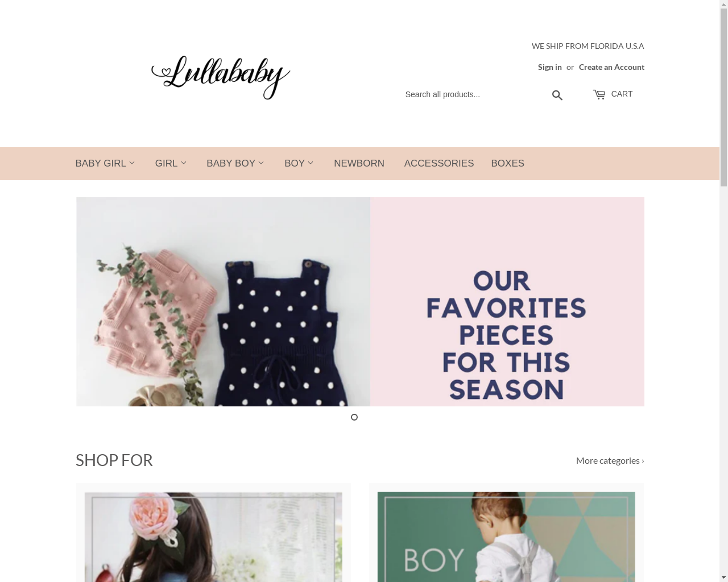Click the search magnifier icon

tap(557, 95)
